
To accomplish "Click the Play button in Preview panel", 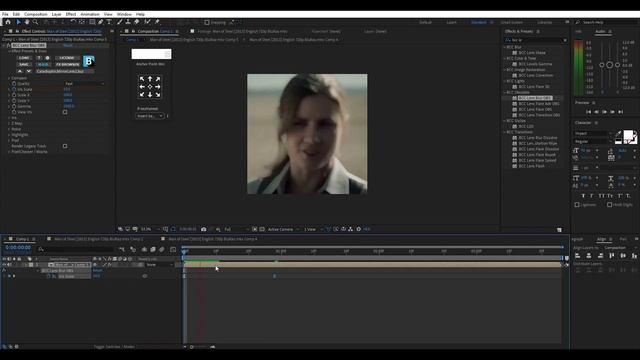I will tap(604, 112).
